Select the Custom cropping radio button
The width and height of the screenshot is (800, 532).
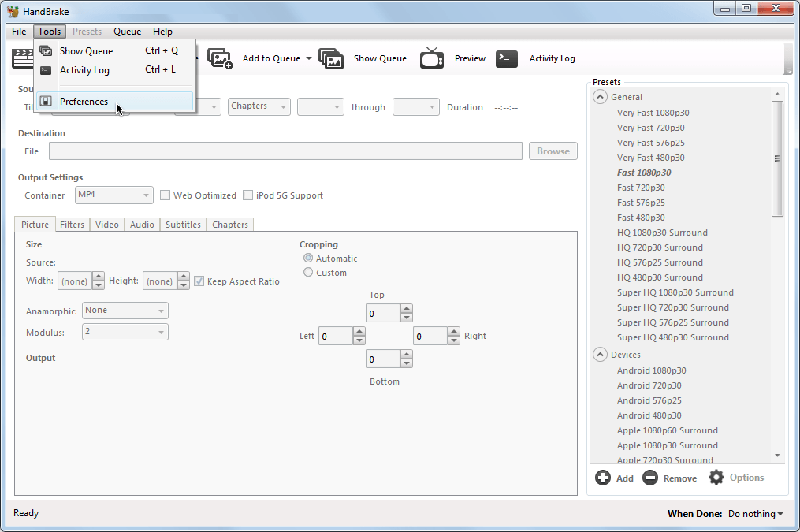pos(308,273)
